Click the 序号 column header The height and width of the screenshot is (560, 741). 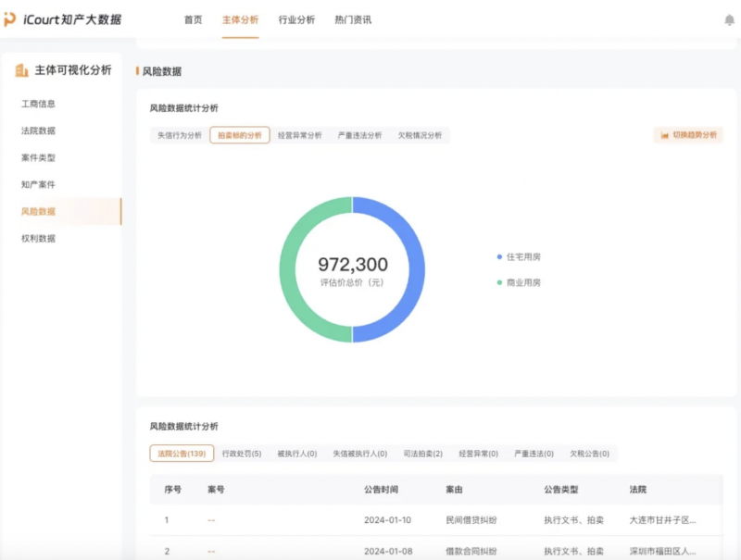172,490
